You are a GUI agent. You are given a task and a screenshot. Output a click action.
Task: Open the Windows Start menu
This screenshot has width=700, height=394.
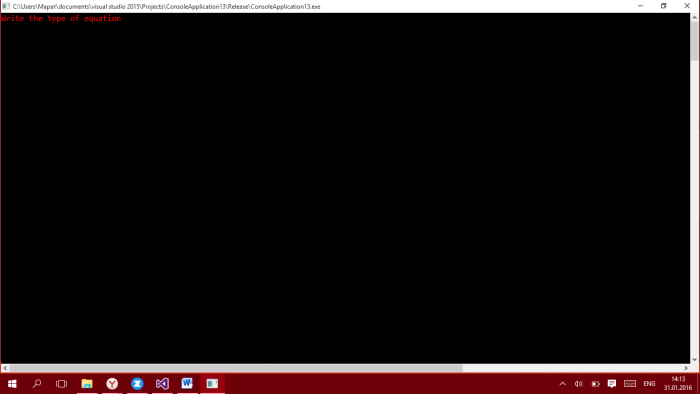click(12, 384)
